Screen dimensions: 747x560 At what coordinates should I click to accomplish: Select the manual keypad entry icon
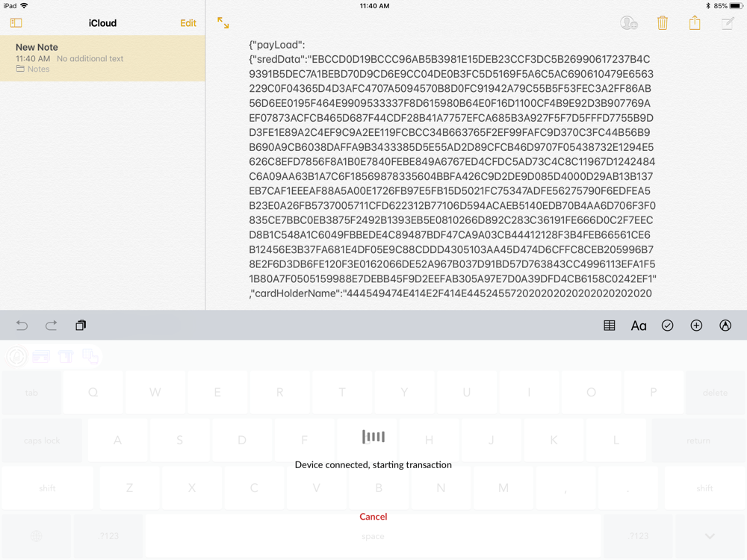pos(90,356)
